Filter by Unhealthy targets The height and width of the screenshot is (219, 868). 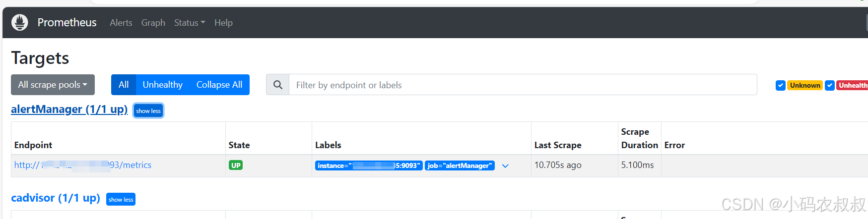[163, 85]
